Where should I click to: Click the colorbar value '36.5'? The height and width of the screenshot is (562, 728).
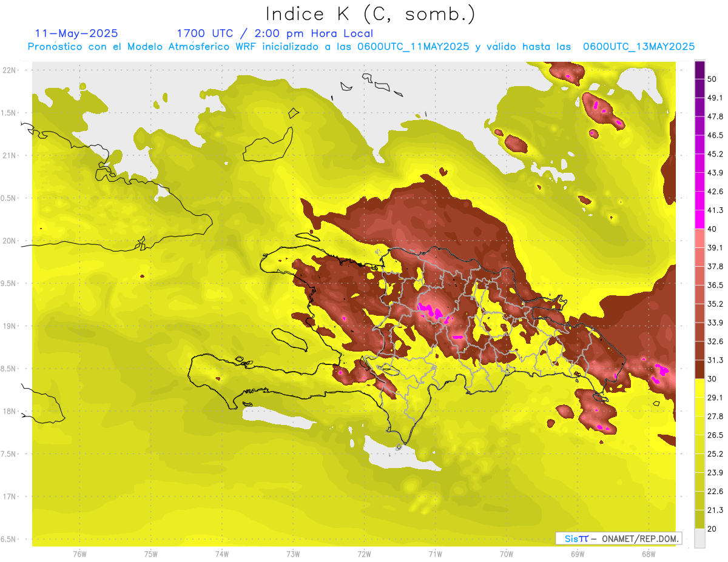coord(715,285)
